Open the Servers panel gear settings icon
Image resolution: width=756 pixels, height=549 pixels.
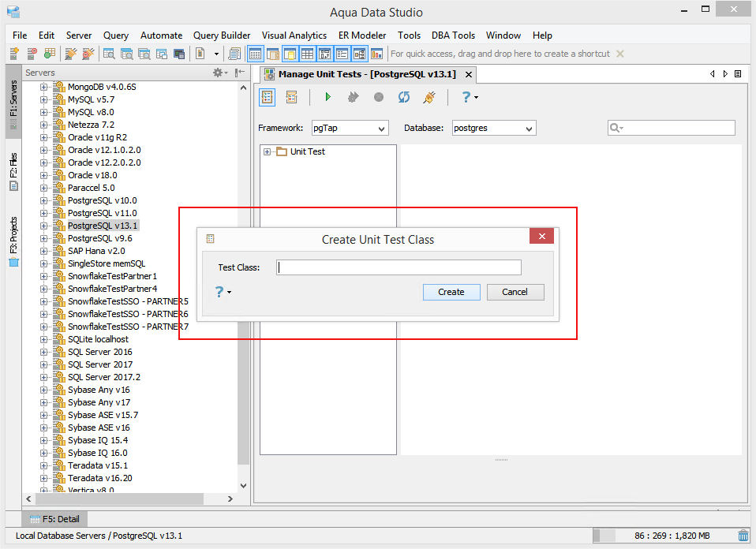coord(219,73)
